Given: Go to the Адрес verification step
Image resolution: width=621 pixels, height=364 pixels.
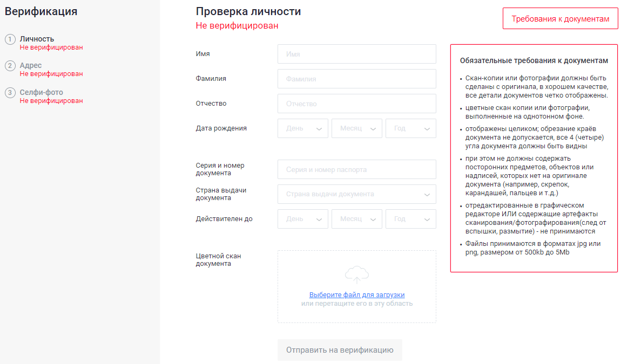Looking at the screenshot, I should tap(31, 66).
